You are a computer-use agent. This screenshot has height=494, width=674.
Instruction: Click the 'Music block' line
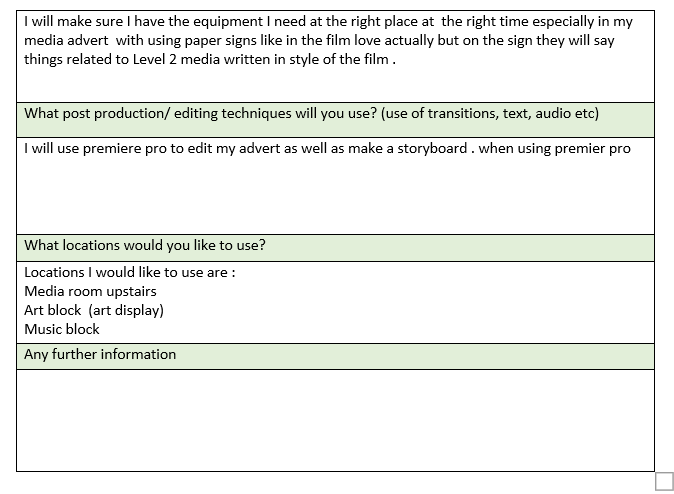coord(62,329)
